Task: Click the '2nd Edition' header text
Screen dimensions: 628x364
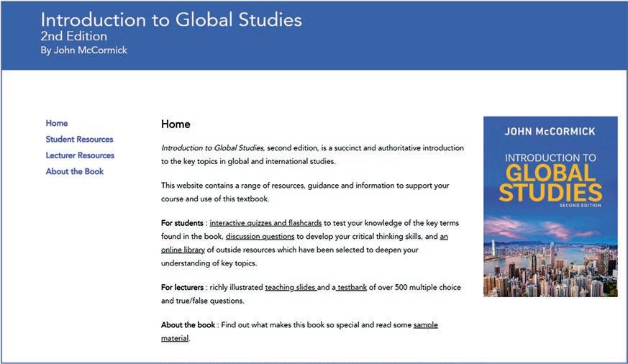Action: (x=73, y=36)
